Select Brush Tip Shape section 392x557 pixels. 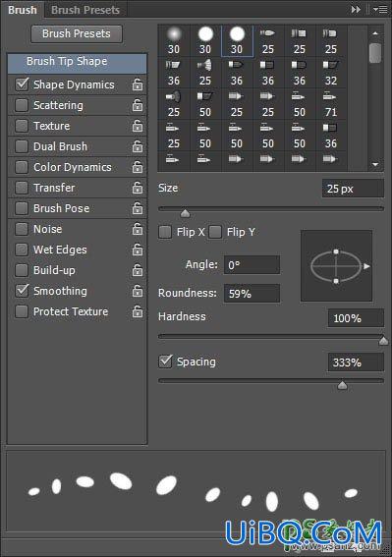[x=77, y=63]
